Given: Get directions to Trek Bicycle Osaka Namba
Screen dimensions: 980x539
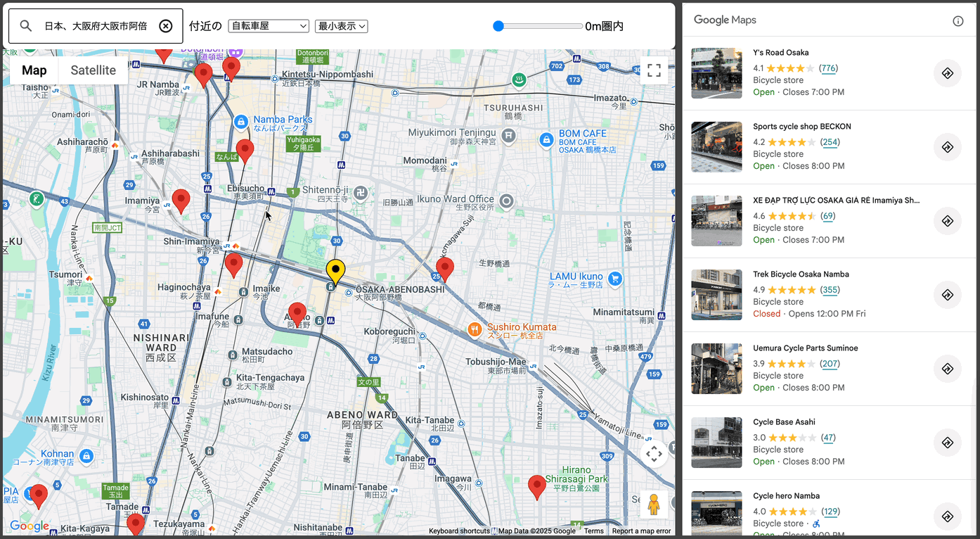Looking at the screenshot, I should click(948, 295).
